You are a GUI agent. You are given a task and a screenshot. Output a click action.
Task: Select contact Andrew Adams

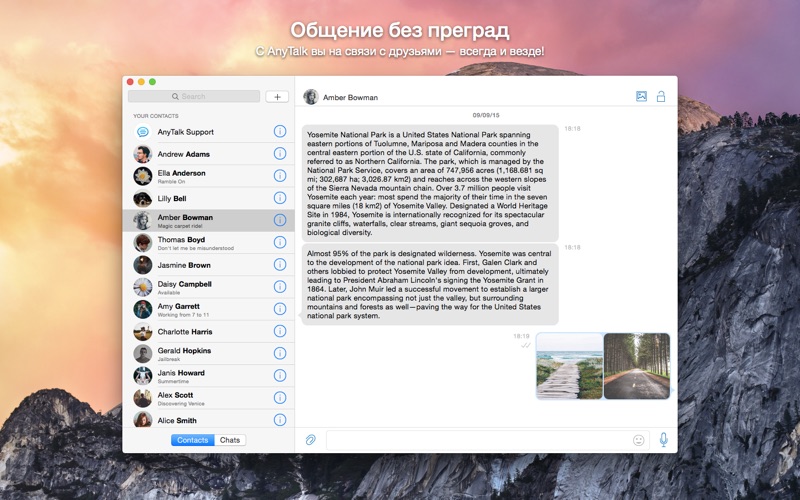[208, 154]
